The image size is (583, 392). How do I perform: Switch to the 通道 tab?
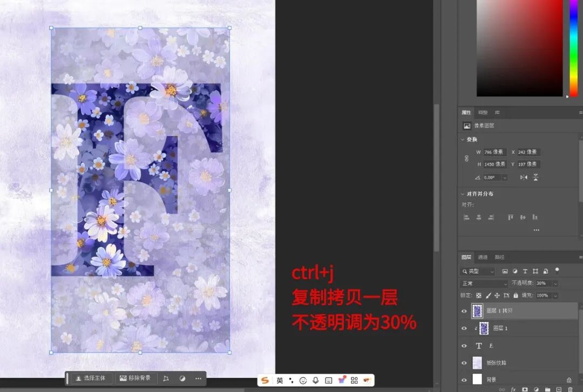click(x=483, y=257)
